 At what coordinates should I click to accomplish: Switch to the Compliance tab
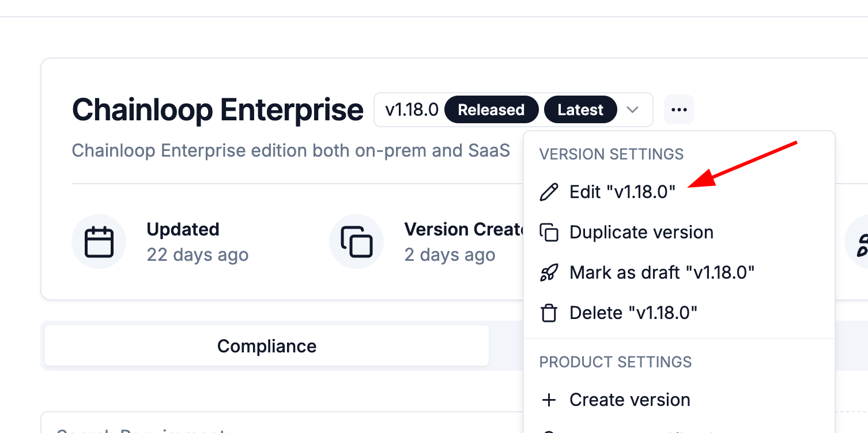click(267, 346)
